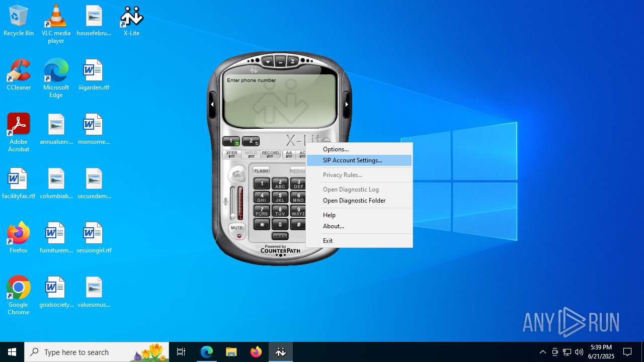Dial keypad digit 7 PQRS

tap(262, 211)
